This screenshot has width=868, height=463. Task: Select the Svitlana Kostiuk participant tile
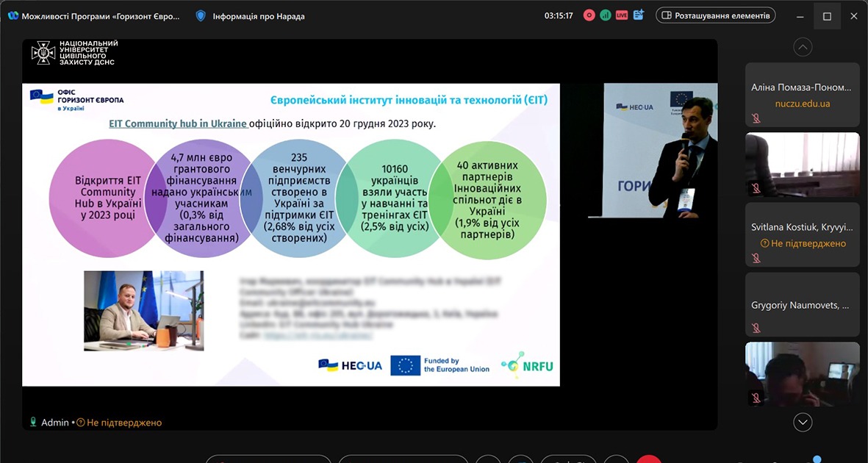tap(802, 234)
